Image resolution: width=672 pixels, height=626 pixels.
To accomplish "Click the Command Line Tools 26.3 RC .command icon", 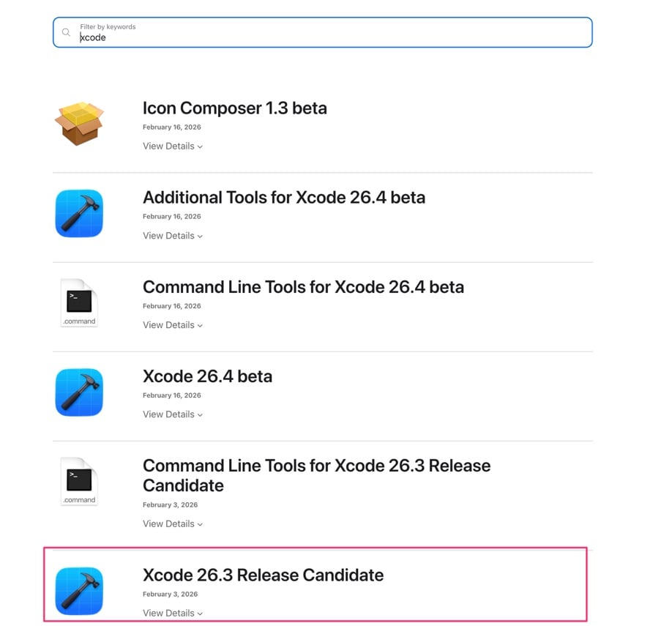I will (79, 481).
